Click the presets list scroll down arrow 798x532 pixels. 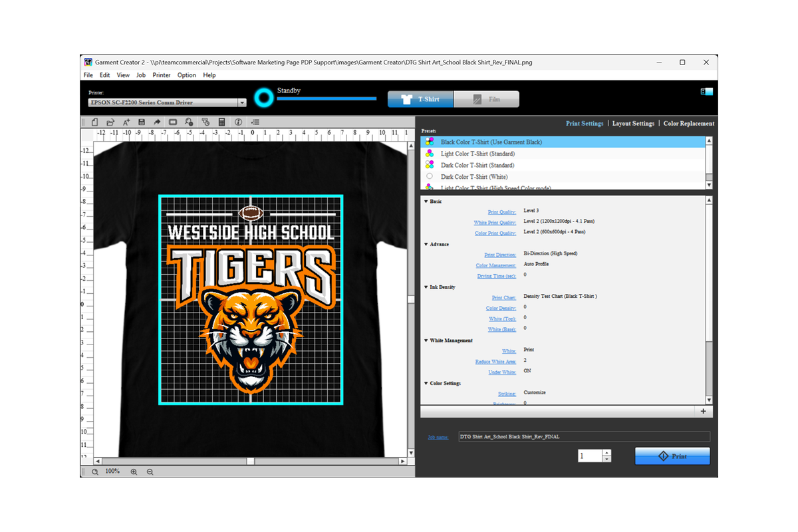[709, 185]
